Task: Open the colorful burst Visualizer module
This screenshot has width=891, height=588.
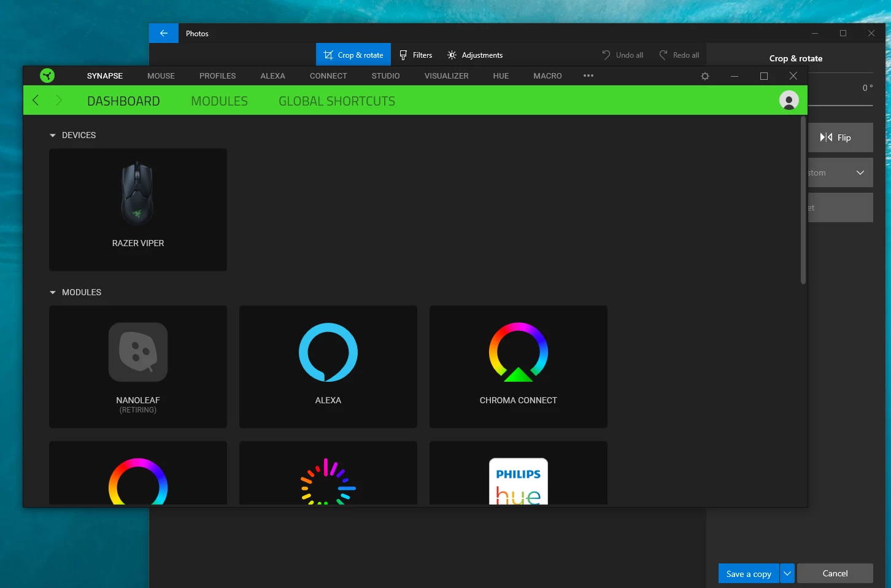Action: [328, 481]
